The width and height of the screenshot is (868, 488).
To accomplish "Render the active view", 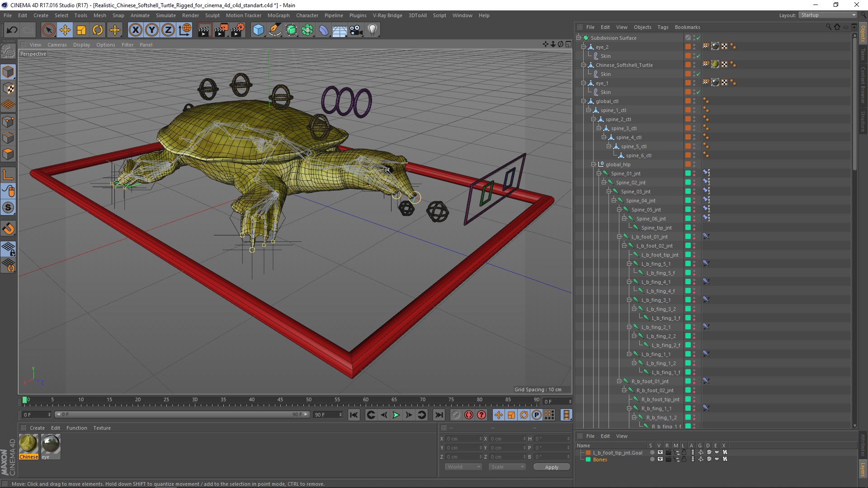I will pyautogui.click(x=204, y=30).
